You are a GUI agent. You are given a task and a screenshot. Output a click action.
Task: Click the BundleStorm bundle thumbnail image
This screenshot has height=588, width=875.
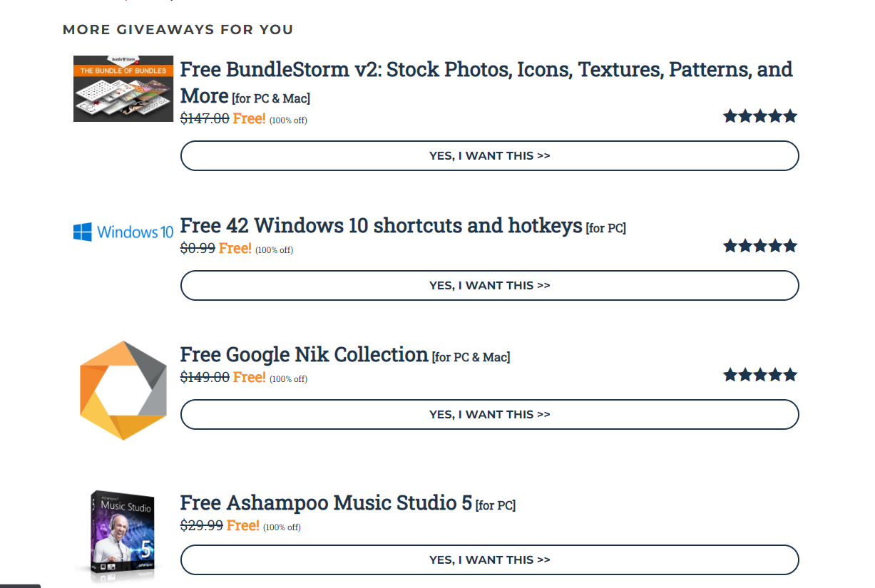[x=123, y=88]
